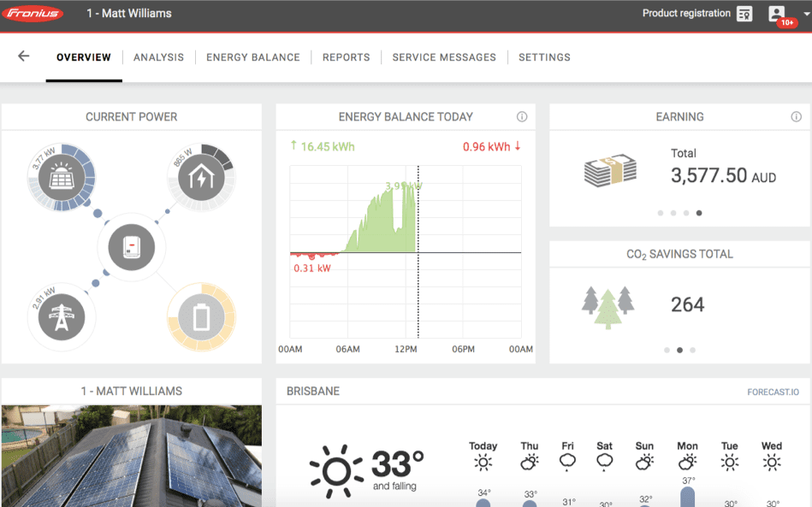Click the house consumption icon
812x507 pixels.
[200, 178]
